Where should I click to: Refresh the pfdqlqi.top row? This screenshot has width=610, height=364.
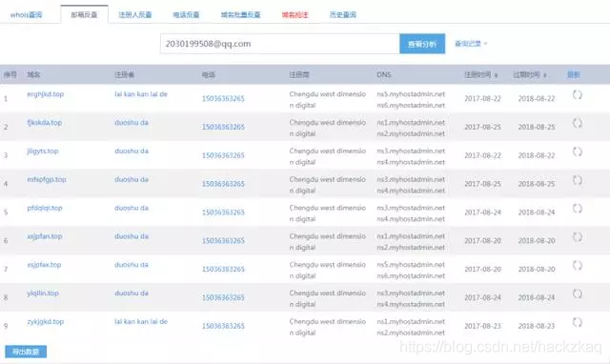pyautogui.click(x=578, y=208)
